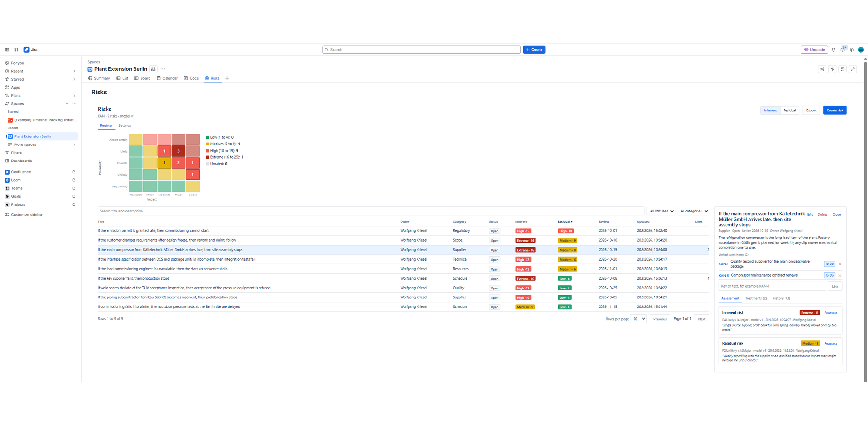Click yellow Possible/Moderate matrix cell showing 1
The image size is (868, 425).
pyautogui.click(x=164, y=163)
